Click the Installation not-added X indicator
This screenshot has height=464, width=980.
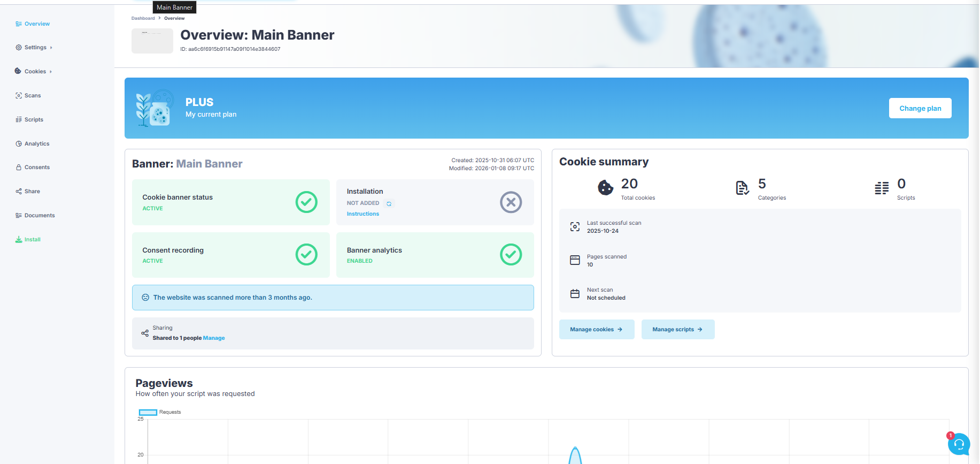coord(511,202)
